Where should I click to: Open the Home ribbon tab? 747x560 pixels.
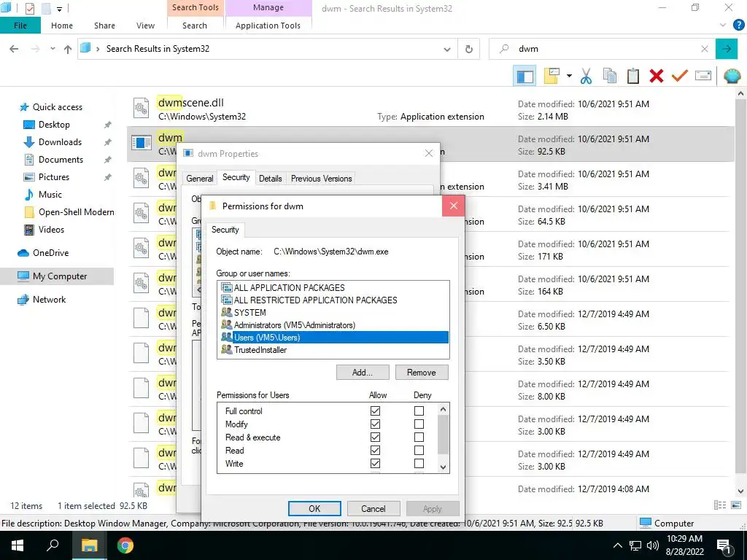62,26
